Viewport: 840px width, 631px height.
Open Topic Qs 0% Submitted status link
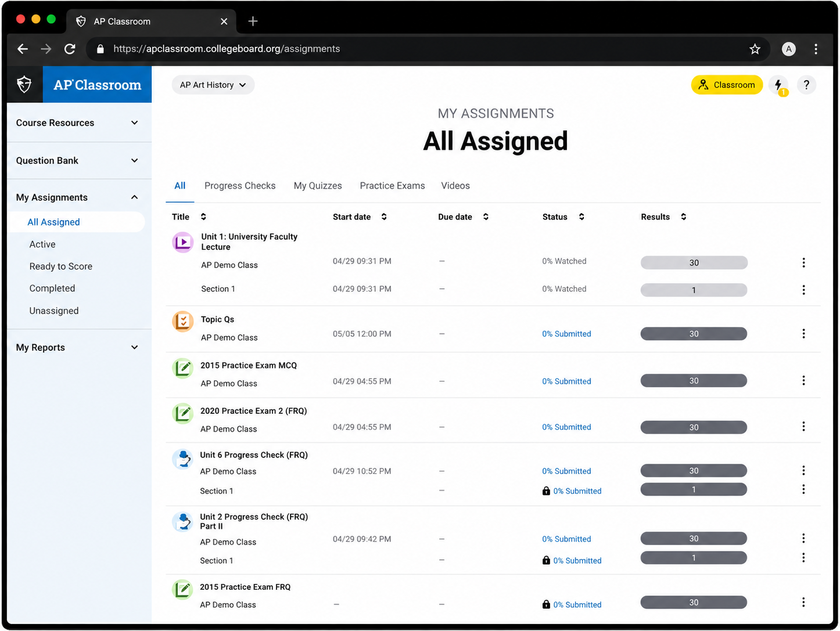(566, 334)
